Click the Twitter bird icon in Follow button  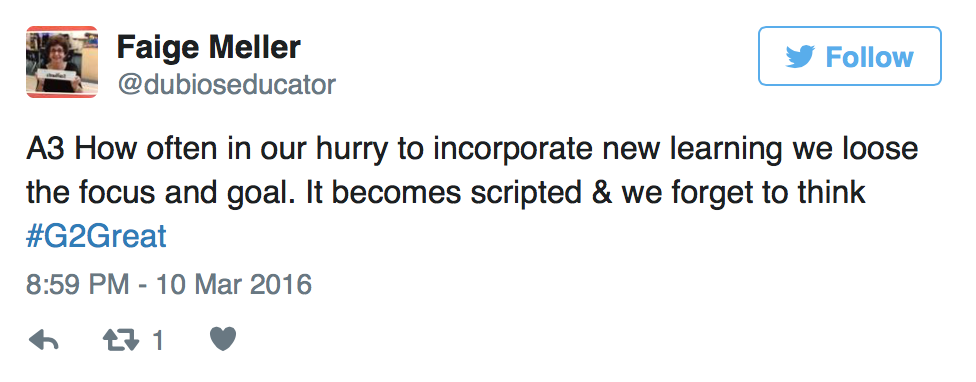pos(800,57)
